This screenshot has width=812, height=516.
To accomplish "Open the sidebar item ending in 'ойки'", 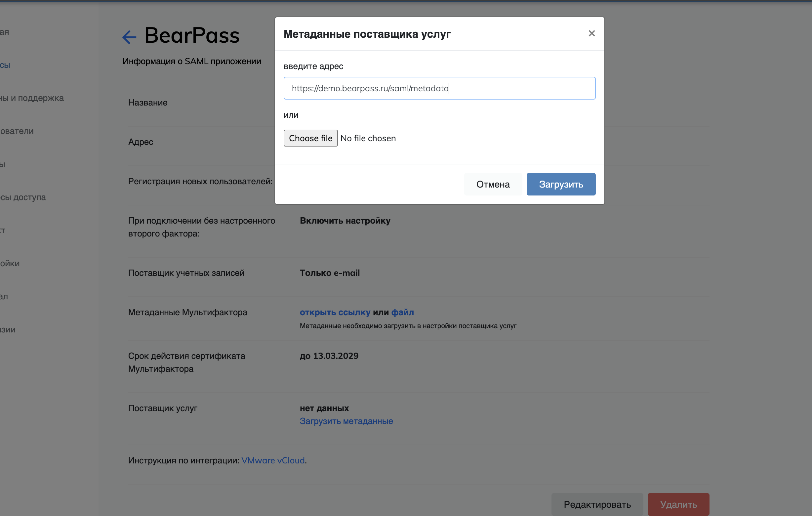I will (x=10, y=263).
